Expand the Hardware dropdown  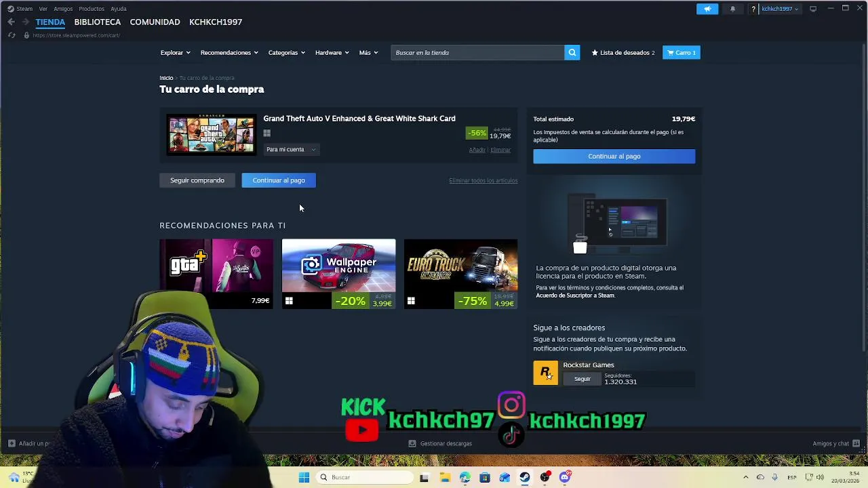click(332, 52)
